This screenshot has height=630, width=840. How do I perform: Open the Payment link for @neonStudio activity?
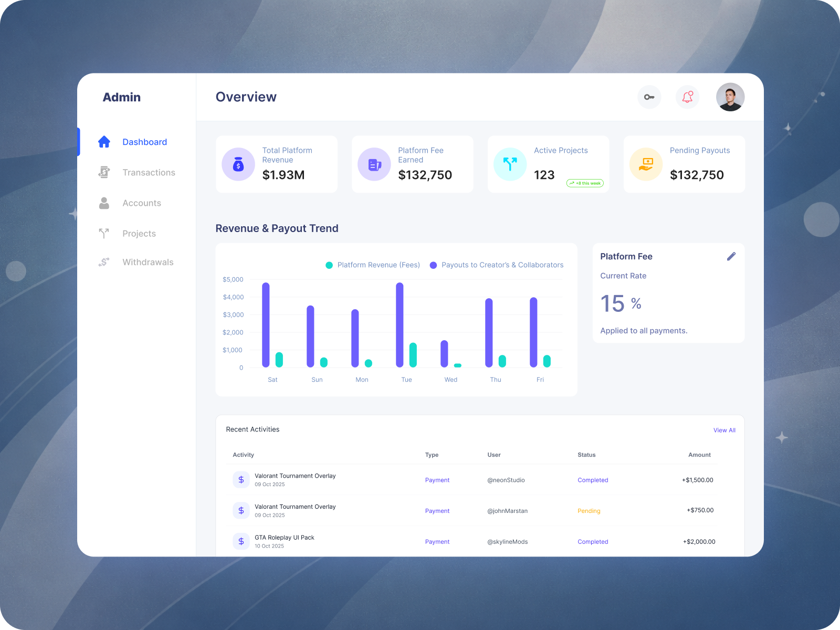(x=437, y=480)
